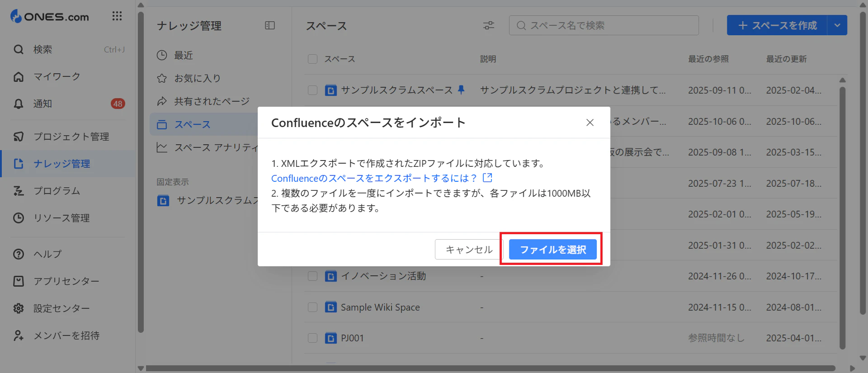Click the 最近 clock icon
Screen dimensions: 868x373
(x=162, y=55)
